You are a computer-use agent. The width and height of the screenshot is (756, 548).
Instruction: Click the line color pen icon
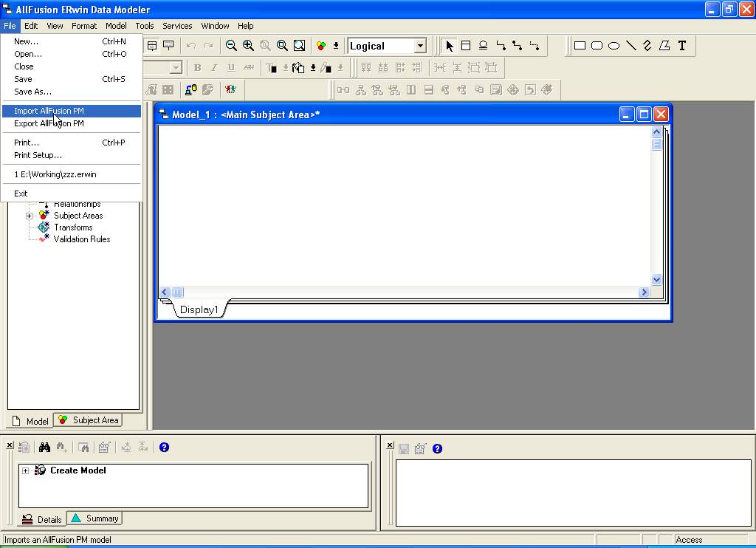tap(326, 68)
